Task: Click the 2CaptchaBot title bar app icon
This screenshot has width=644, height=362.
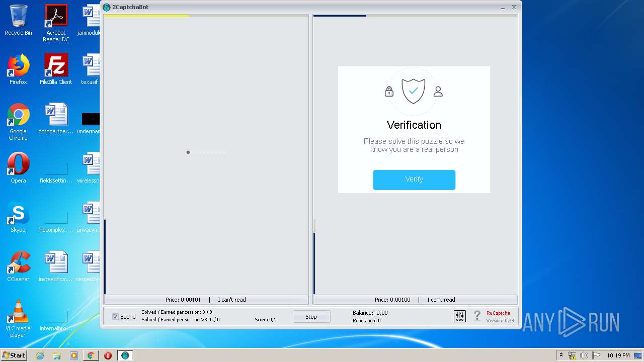Action: tap(107, 7)
